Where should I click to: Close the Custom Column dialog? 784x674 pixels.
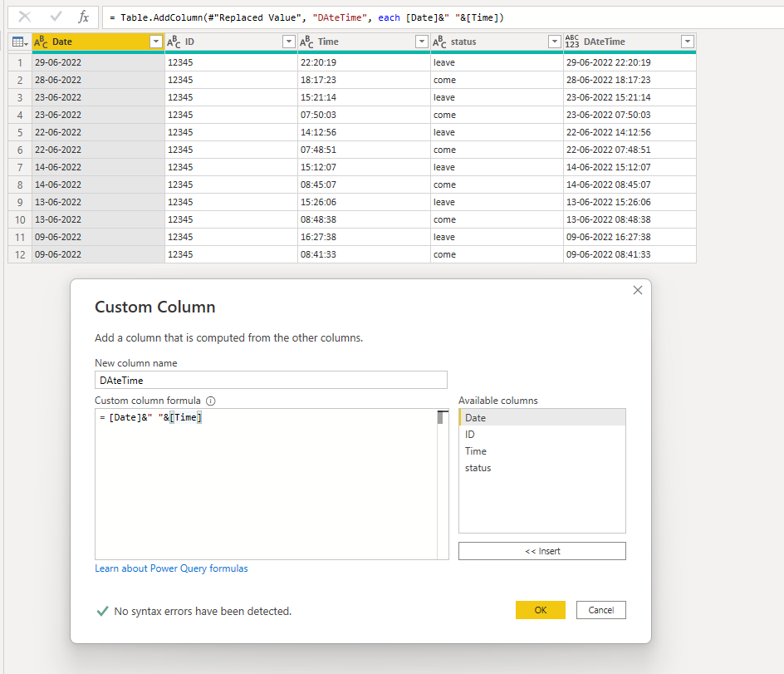[638, 290]
